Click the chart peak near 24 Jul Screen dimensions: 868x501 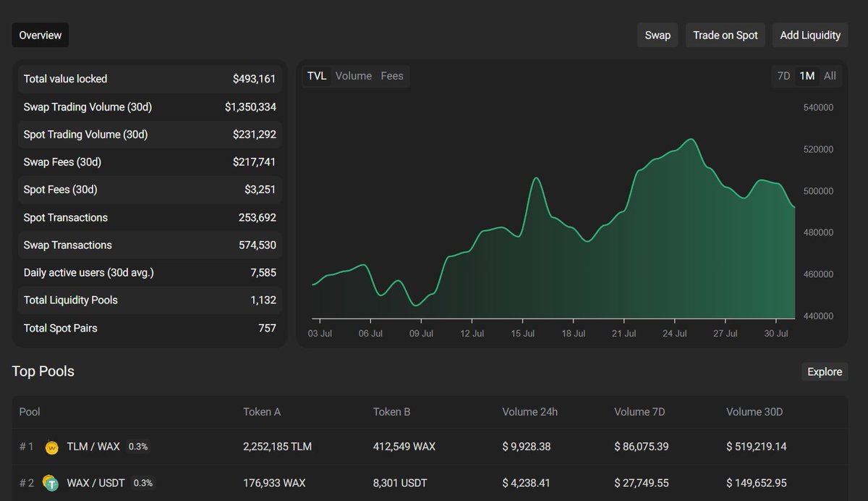pyautogui.click(x=692, y=139)
